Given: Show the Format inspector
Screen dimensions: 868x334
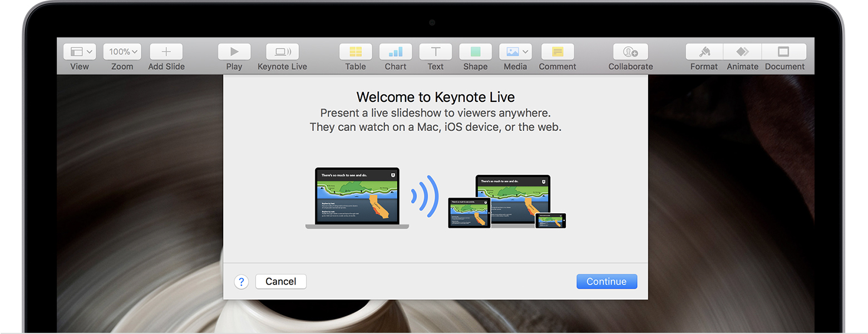Looking at the screenshot, I should tap(704, 52).
